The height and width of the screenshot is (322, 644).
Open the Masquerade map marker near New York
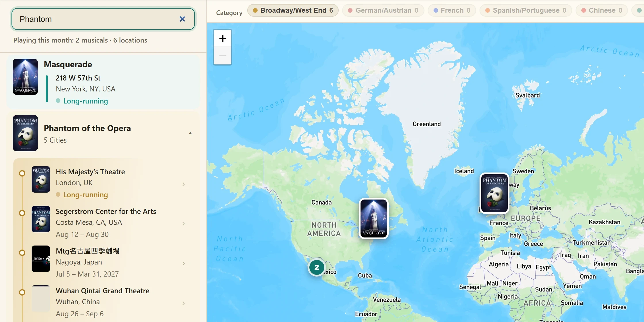pyautogui.click(x=374, y=218)
